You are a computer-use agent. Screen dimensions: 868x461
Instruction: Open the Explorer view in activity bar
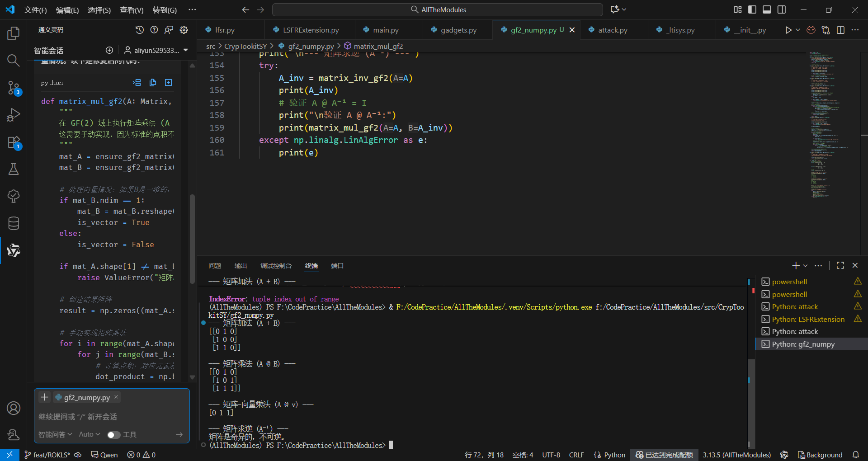pos(14,33)
